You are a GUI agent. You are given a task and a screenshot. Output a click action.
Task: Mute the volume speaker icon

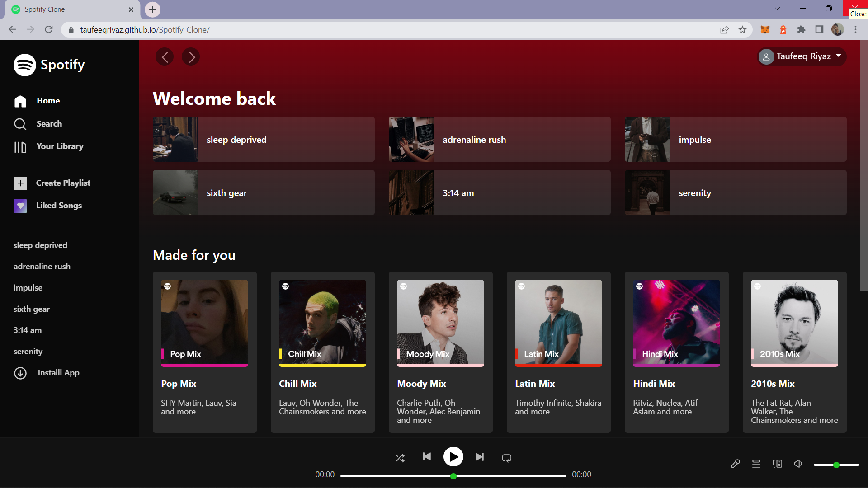pyautogui.click(x=798, y=464)
